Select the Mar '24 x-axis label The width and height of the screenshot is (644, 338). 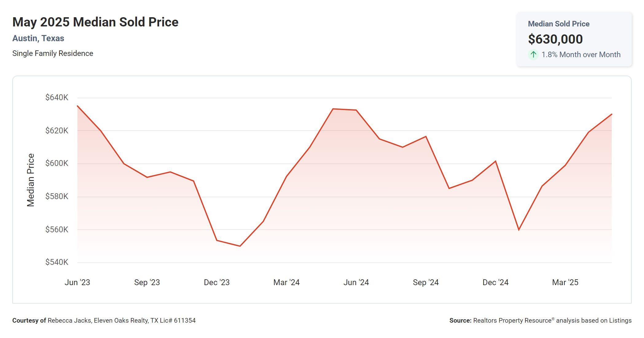(286, 282)
